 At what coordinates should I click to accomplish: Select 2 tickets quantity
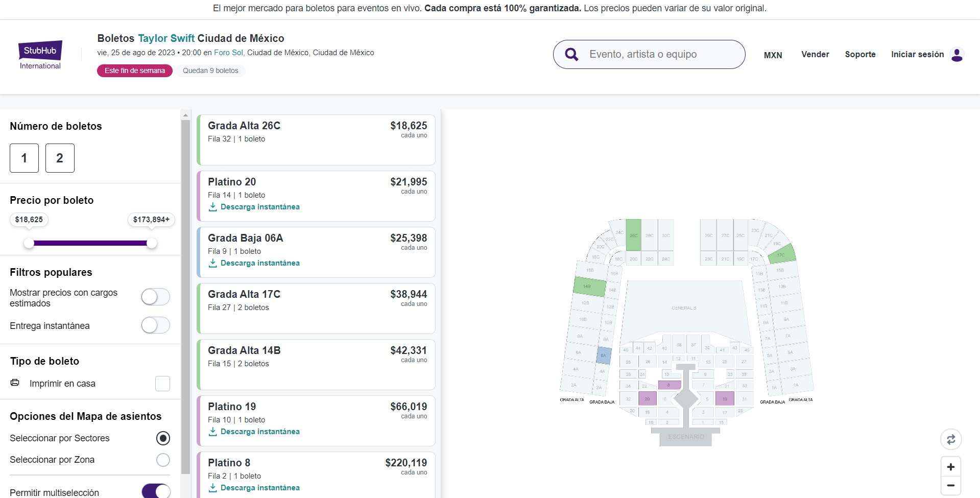[x=60, y=158]
